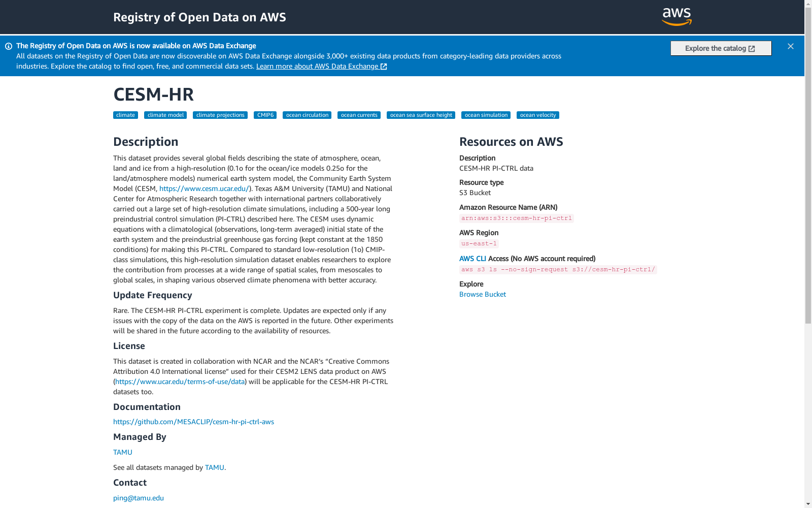Open the cesm.ucar.edu link
This screenshot has width=812, height=508.
(x=204, y=188)
